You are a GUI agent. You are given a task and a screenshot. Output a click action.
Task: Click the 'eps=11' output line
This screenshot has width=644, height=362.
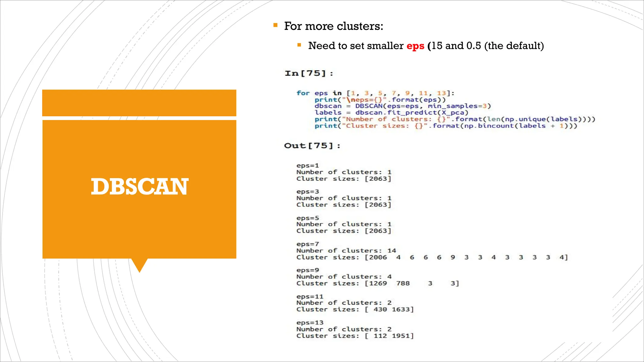click(310, 297)
